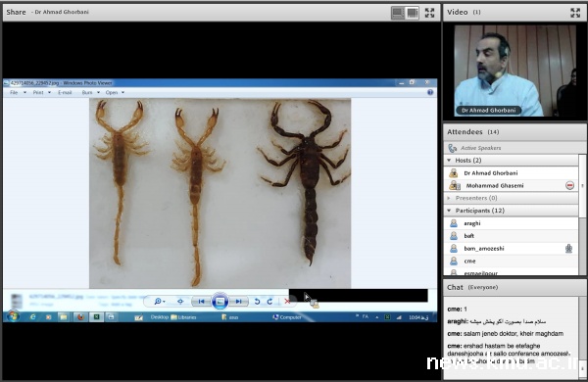Open the Open menu in Photo Viewer
Image resolution: width=588 pixels, height=382 pixels.
click(112, 93)
